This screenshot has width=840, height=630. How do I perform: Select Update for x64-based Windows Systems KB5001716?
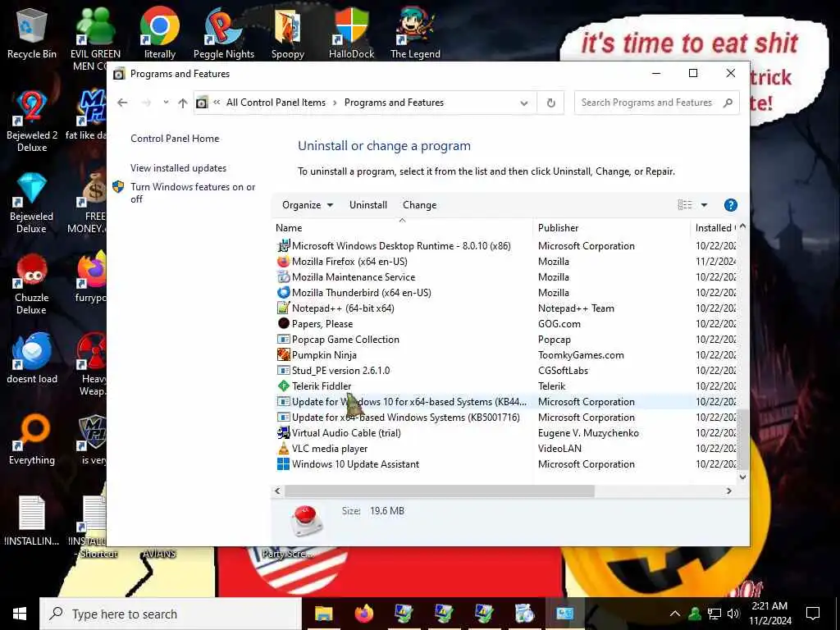(504, 418)
